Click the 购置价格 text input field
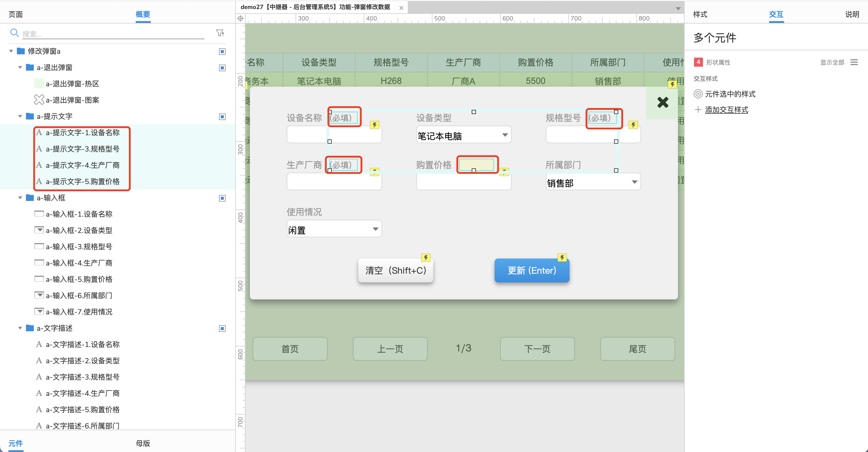The image size is (868, 452). (464, 182)
